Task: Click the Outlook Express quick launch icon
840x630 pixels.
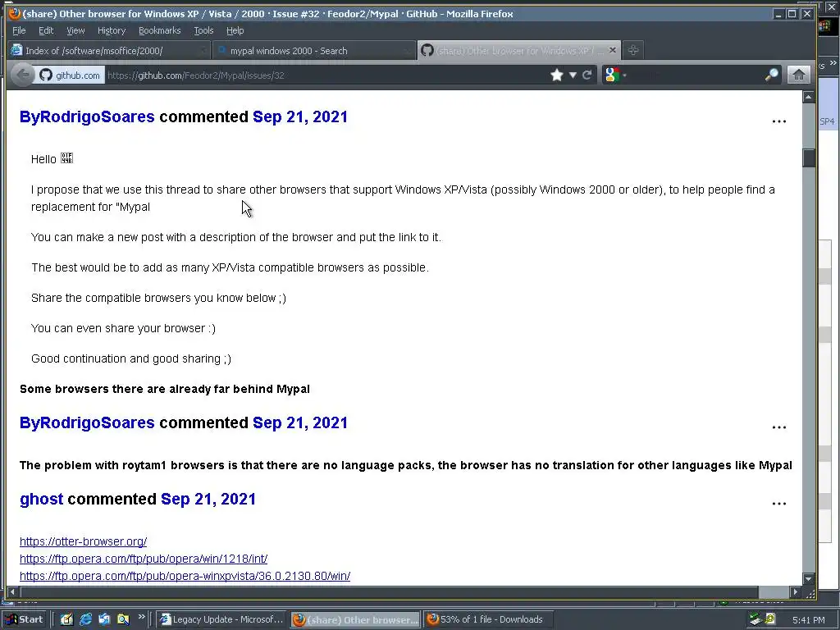Action: (104, 619)
